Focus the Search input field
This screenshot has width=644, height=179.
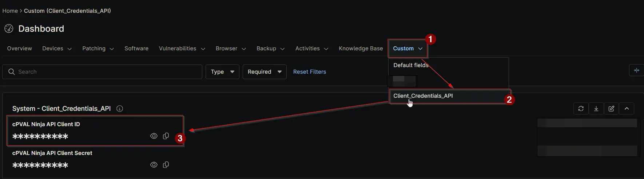(102, 72)
